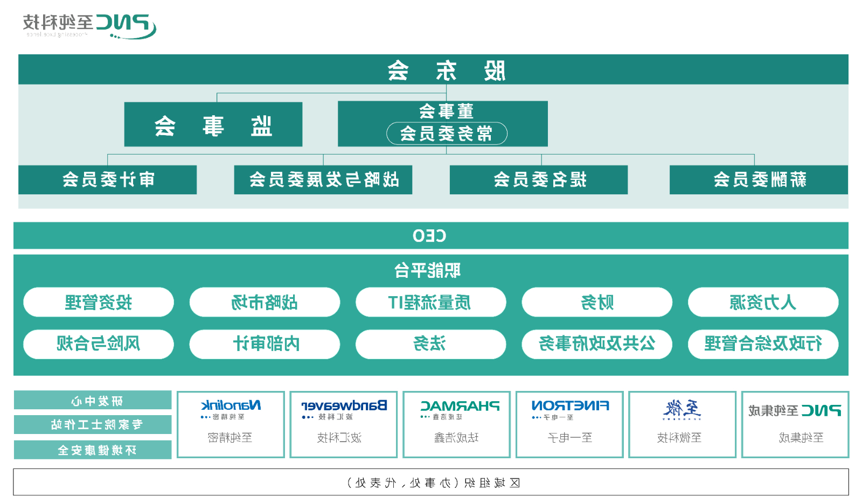Click the 至微科技 logo card
This screenshot has height=504, width=862.
click(682, 424)
